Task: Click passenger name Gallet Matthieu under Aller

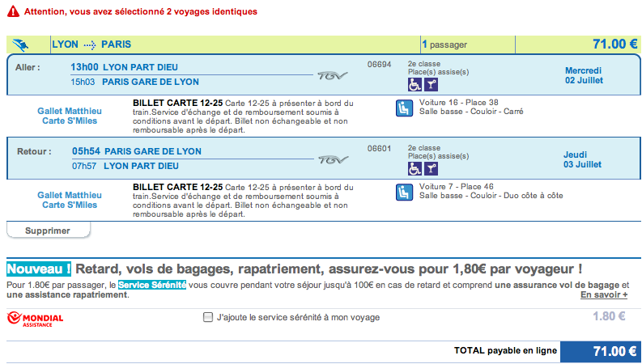Action: pos(70,111)
